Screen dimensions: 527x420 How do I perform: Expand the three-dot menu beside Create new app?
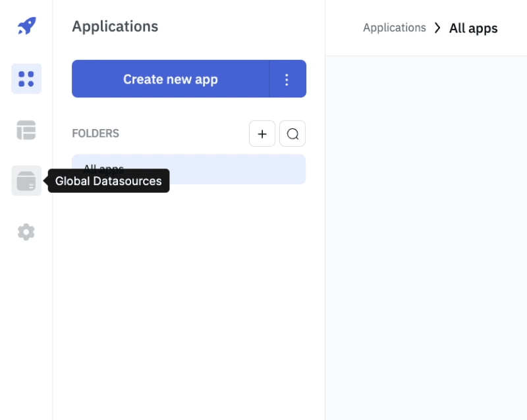click(288, 79)
